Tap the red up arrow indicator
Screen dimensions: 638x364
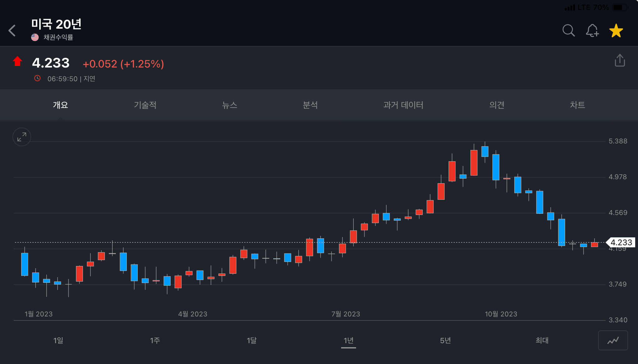[x=17, y=61]
